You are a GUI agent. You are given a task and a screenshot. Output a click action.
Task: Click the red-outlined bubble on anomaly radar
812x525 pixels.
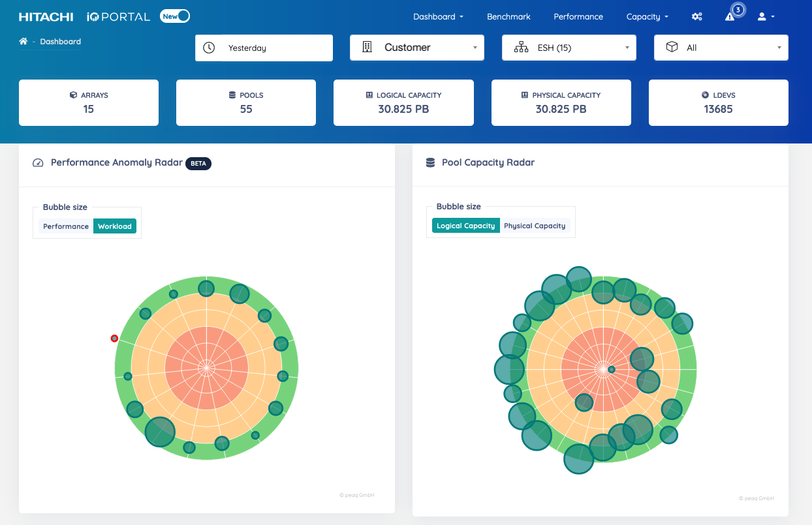pyautogui.click(x=114, y=338)
